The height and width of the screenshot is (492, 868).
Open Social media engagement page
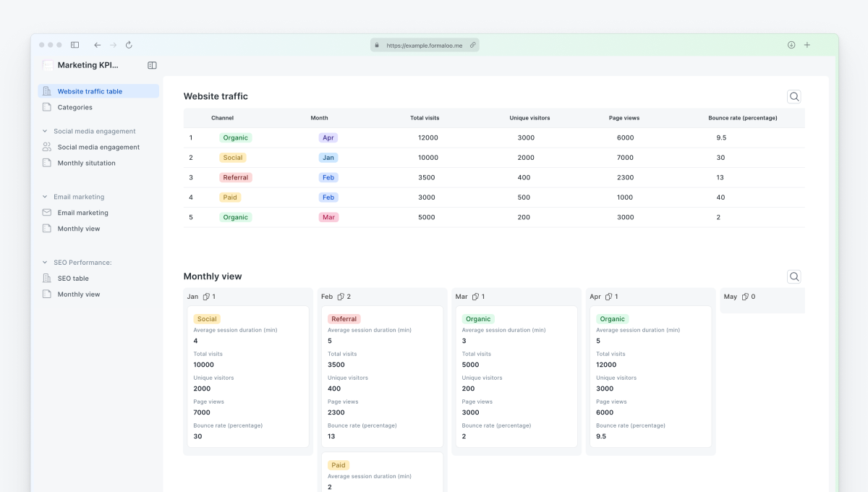[x=98, y=147]
